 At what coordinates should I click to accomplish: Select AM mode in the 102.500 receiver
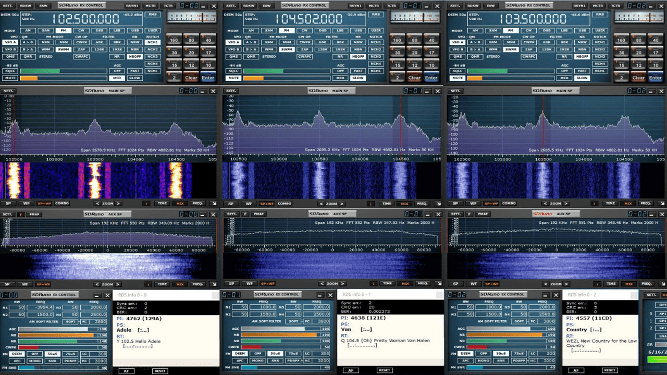pos(27,31)
